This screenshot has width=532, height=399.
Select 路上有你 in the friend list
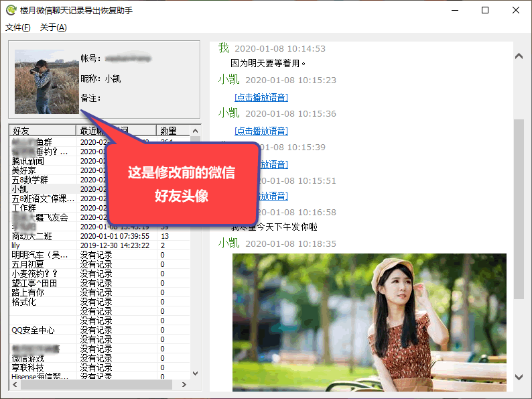(x=28, y=292)
